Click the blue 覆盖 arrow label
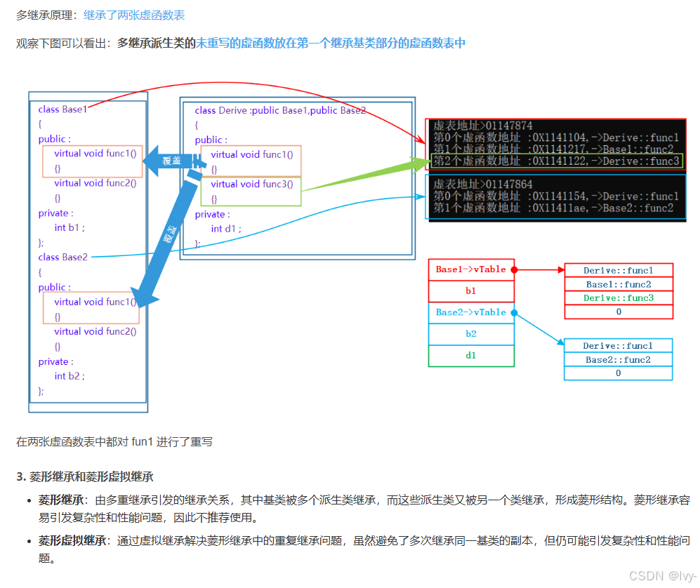 [x=173, y=160]
